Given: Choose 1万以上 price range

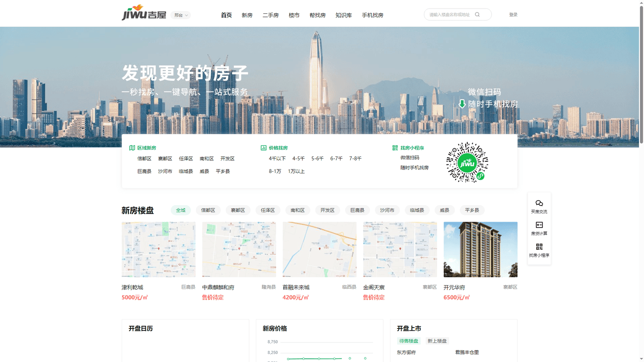Looking at the screenshot, I should [296, 171].
